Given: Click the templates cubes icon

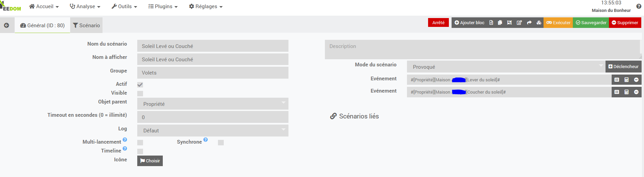Looking at the screenshot, I should tap(539, 23).
